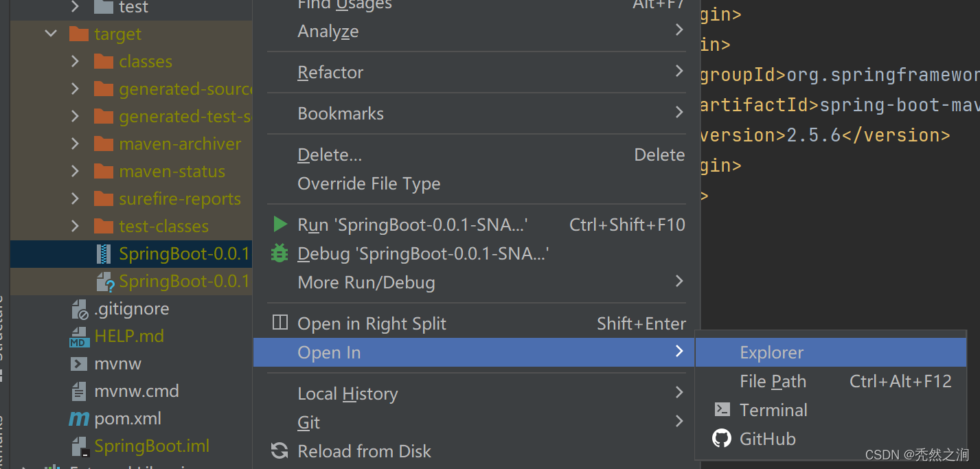Expand the generated-sources folder

[x=75, y=89]
